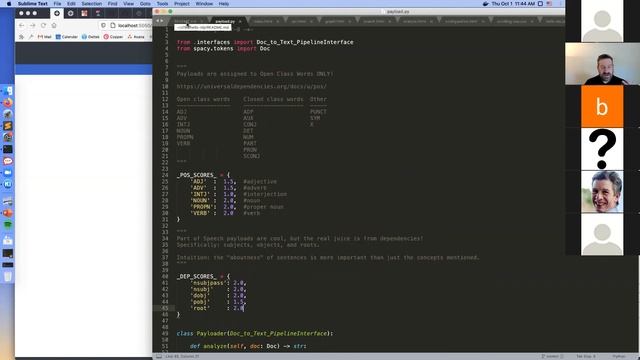Screen dimensions: 640x360
Task: Click the shield tracking protection icon
Action: (x=103, y=25)
